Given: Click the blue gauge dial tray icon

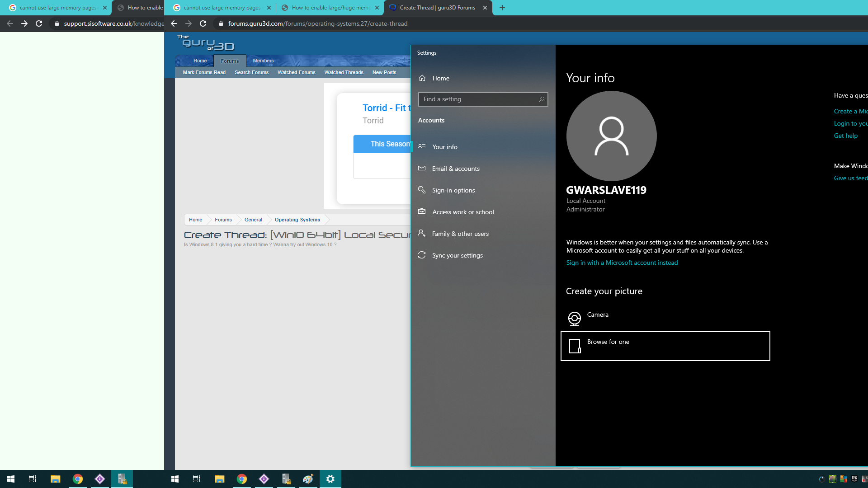Looking at the screenshot, I should coord(822,479).
